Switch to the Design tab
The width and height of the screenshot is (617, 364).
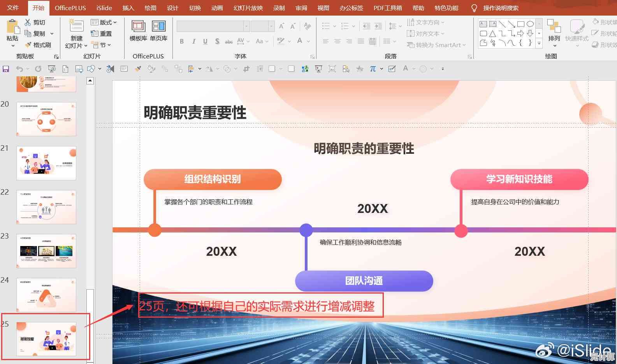[172, 8]
